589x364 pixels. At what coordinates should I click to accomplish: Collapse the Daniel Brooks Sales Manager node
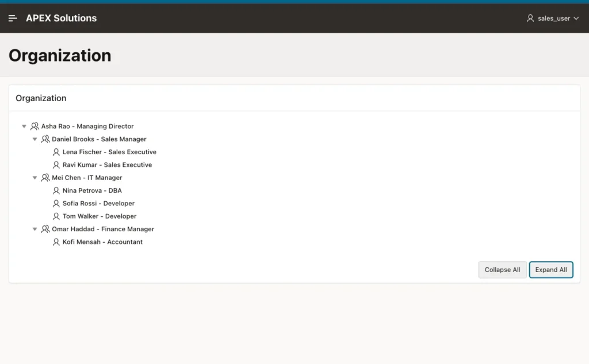tap(35, 139)
